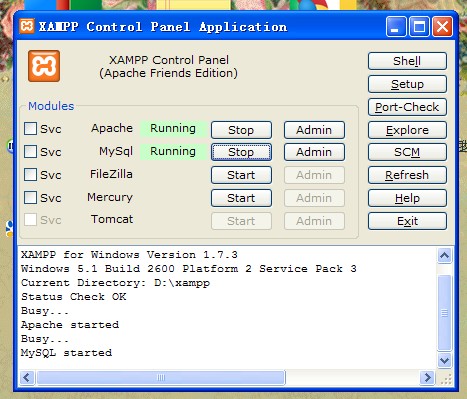Click the 'MySQL started' log line
This screenshot has width=467, height=399.
(66, 353)
